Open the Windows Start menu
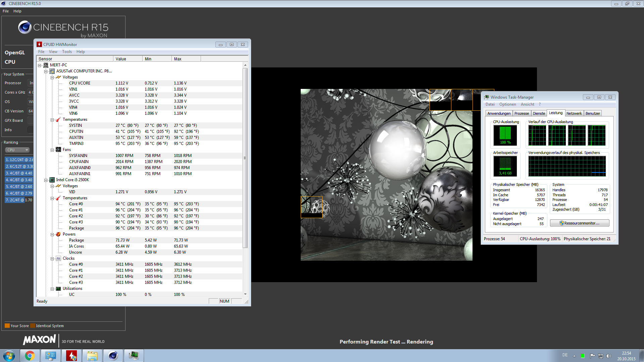Screen dimensions: 644x362 pyautogui.click(x=9, y=356)
